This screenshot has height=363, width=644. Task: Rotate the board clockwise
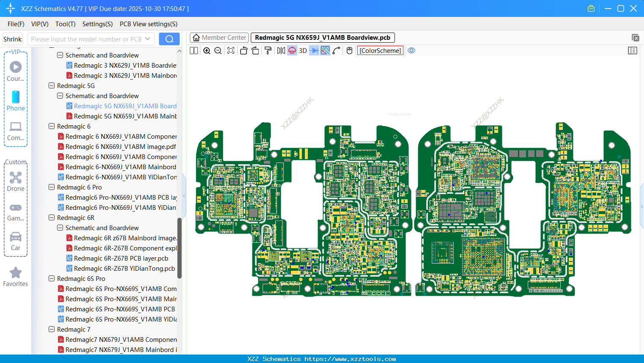[x=256, y=50]
